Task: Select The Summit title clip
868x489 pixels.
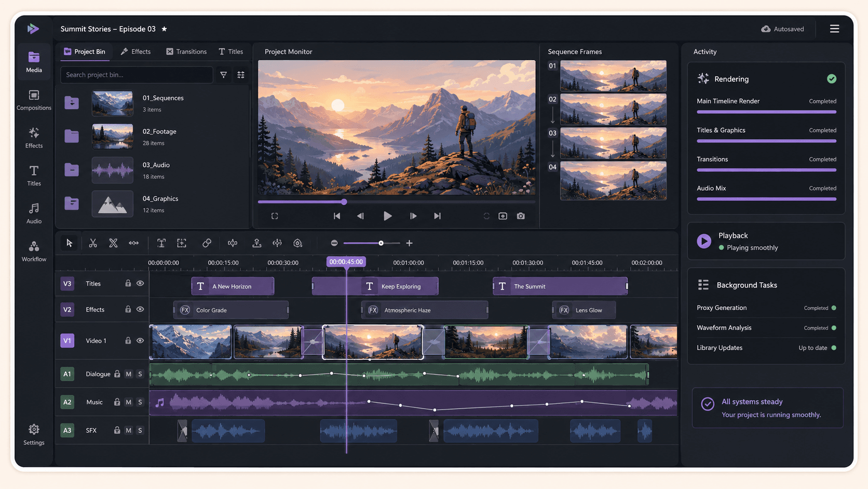Action: [x=560, y=286]
